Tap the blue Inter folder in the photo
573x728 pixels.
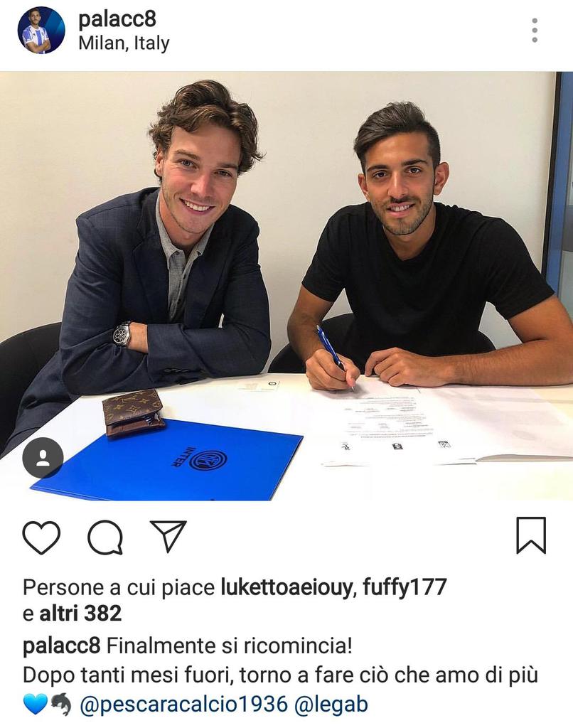click(167, 460)
